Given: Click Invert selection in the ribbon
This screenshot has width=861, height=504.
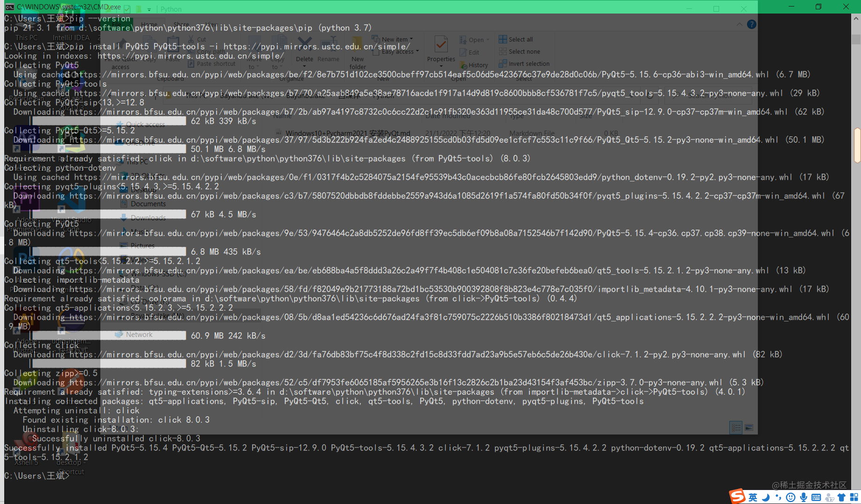Looking at the screenshot, I should click(524, 63).
